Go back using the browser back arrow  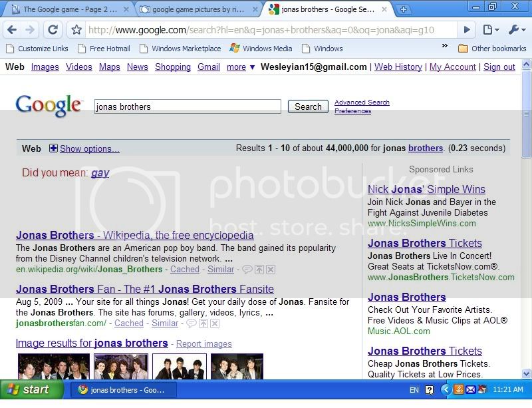click(12, 30)
